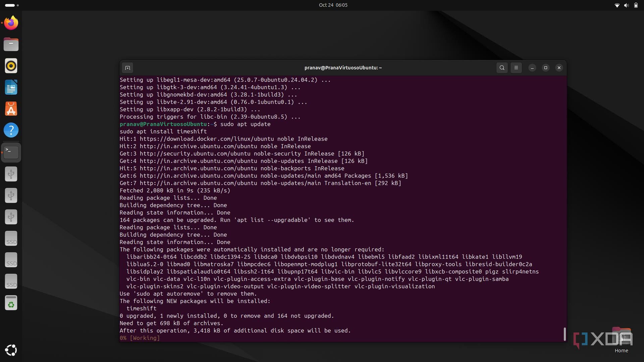
Task: Click the 'sudo apt update' command text
Action: (245, 124)
